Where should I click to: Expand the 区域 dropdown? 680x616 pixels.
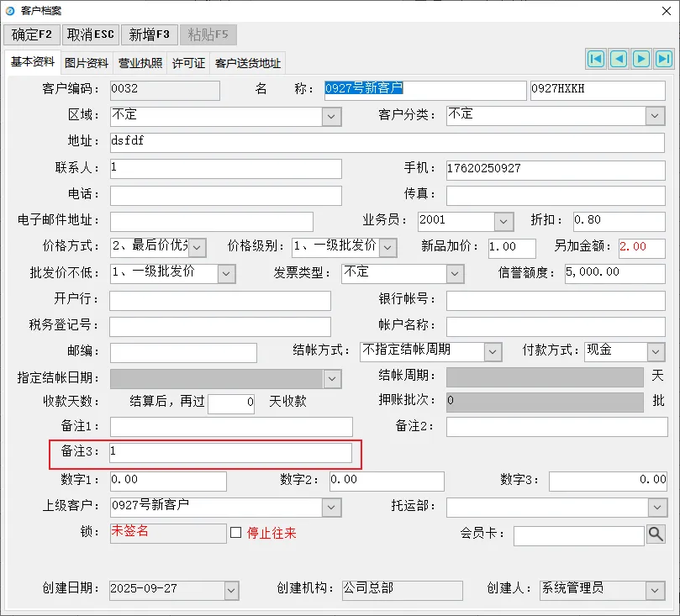tap(332, 116)
